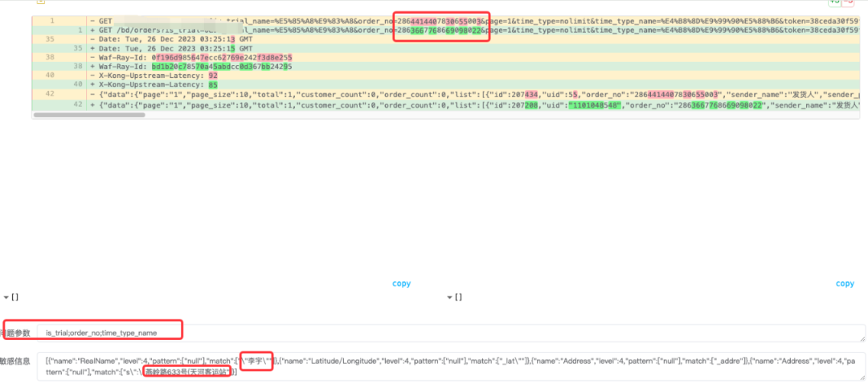Select added Waf-Ray-Id line starting bd1b20c7

click(445, 67)
